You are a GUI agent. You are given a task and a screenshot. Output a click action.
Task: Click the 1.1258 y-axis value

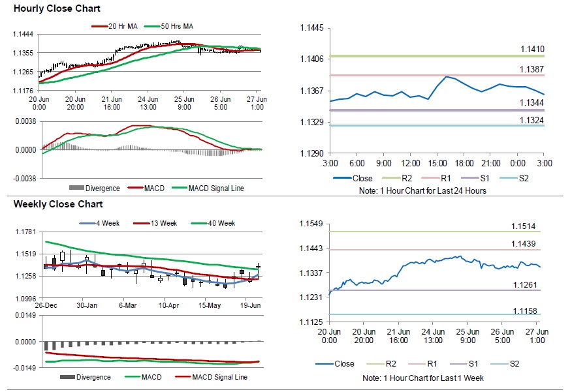pyautogui.click(x=26, y=276)
